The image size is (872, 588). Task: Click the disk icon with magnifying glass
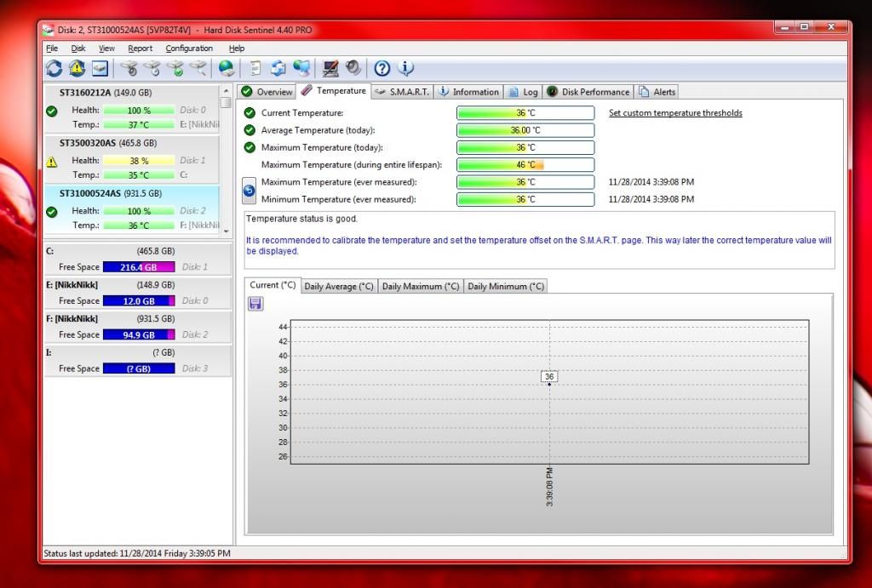click(198, 68)
